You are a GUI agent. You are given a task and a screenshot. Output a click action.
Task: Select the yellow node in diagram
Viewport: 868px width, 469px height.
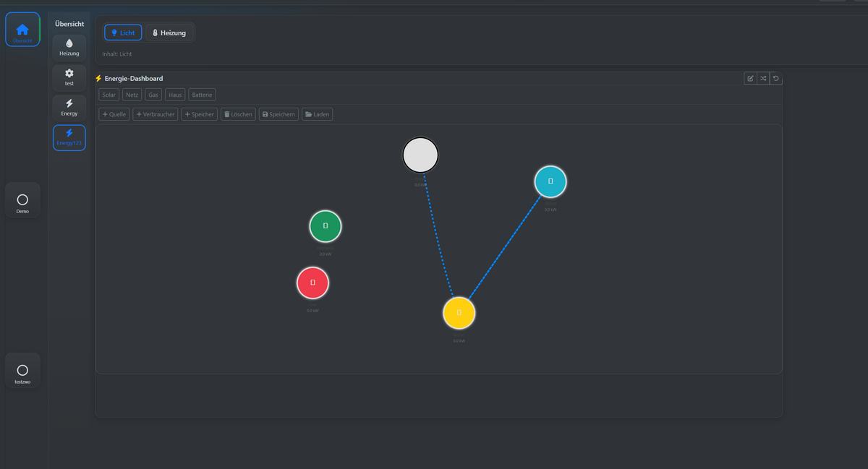click(x=459, y=313)
